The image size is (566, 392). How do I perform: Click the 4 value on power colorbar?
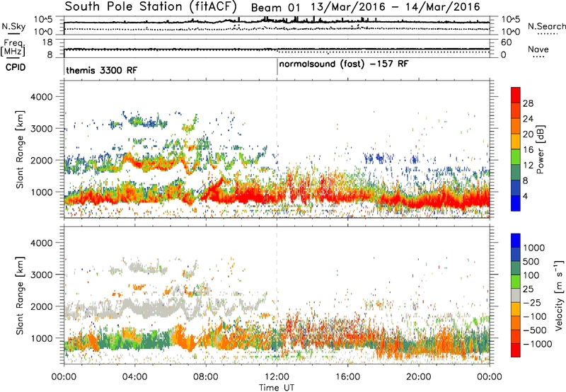click(526, 196)
